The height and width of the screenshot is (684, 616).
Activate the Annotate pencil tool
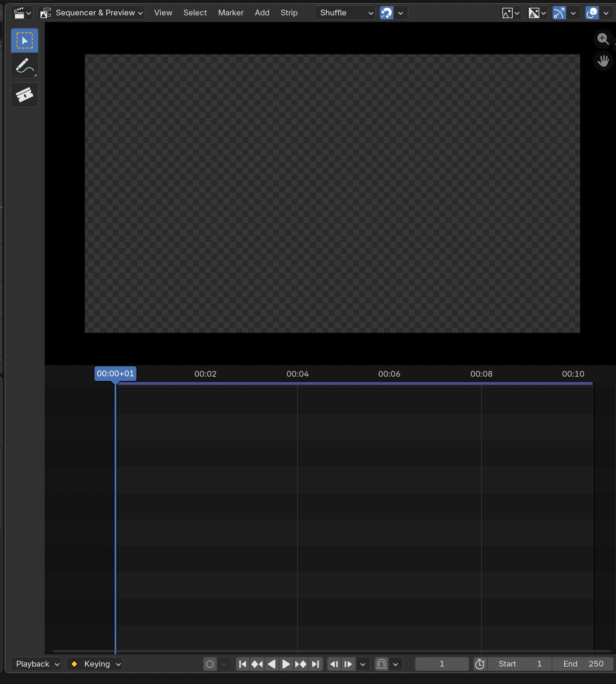25,66
